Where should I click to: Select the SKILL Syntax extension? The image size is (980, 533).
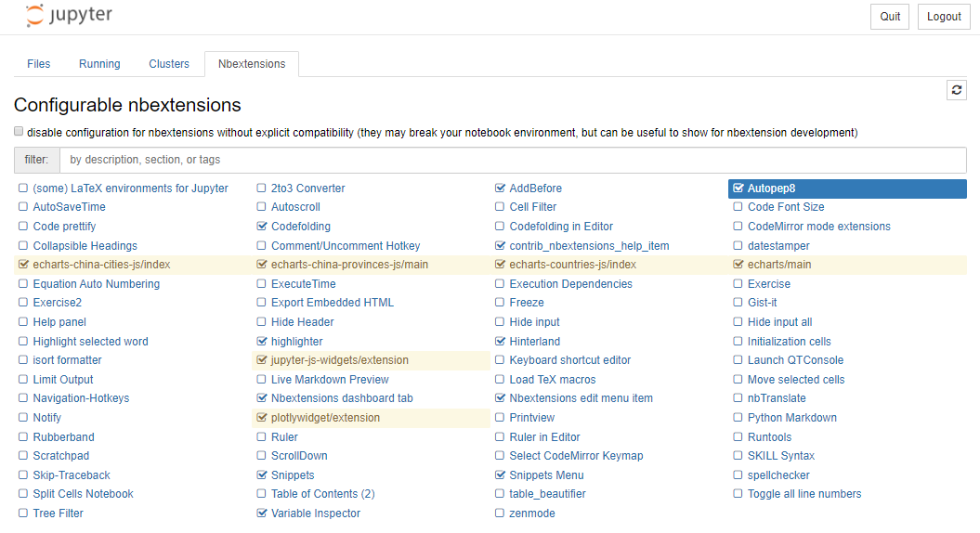pos(781,456)
